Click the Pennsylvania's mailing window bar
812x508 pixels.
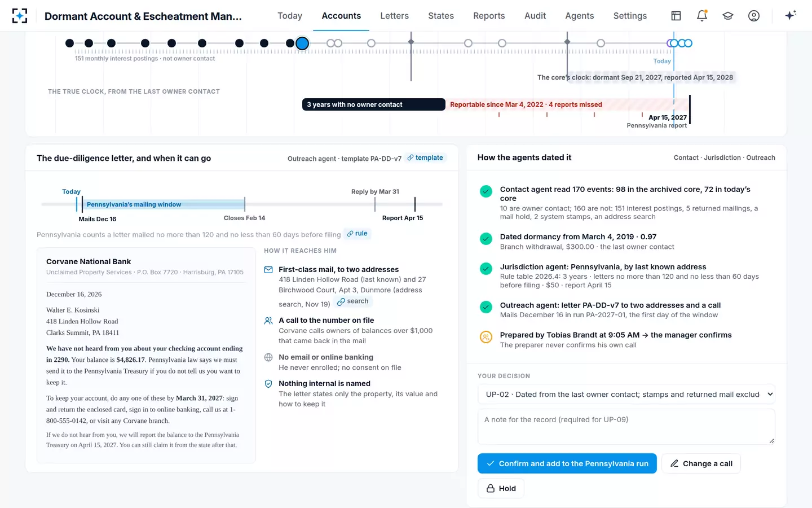click(x=164, y=204)
